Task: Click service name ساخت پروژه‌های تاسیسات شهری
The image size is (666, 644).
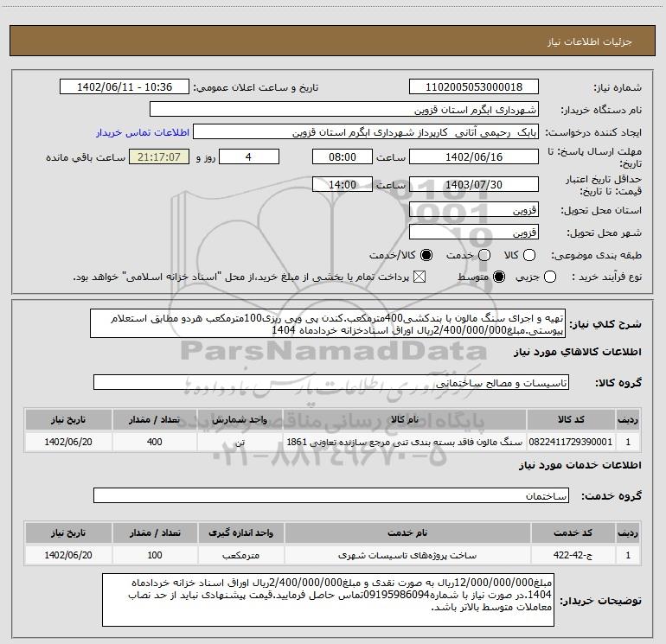Action: point(407,555)
